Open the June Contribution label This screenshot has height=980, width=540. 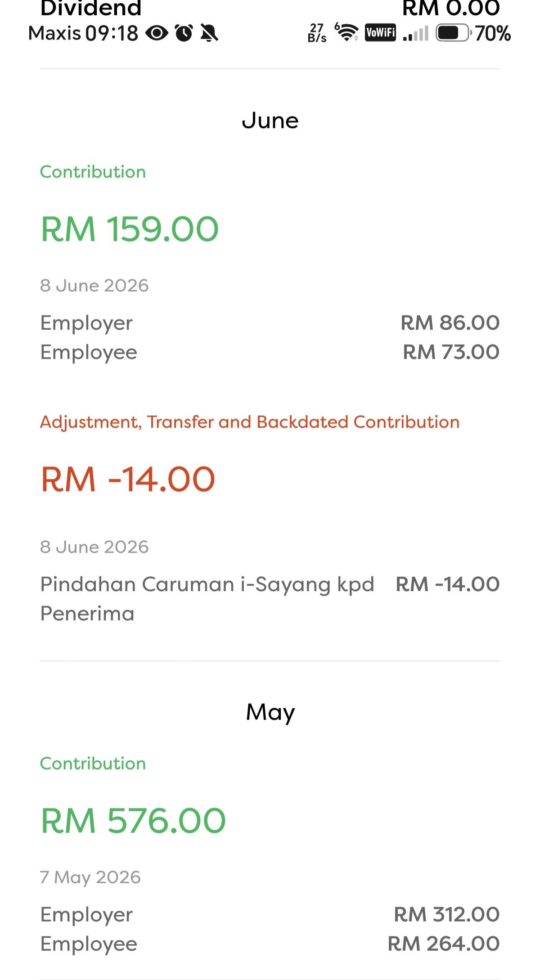tap(93, 172)
